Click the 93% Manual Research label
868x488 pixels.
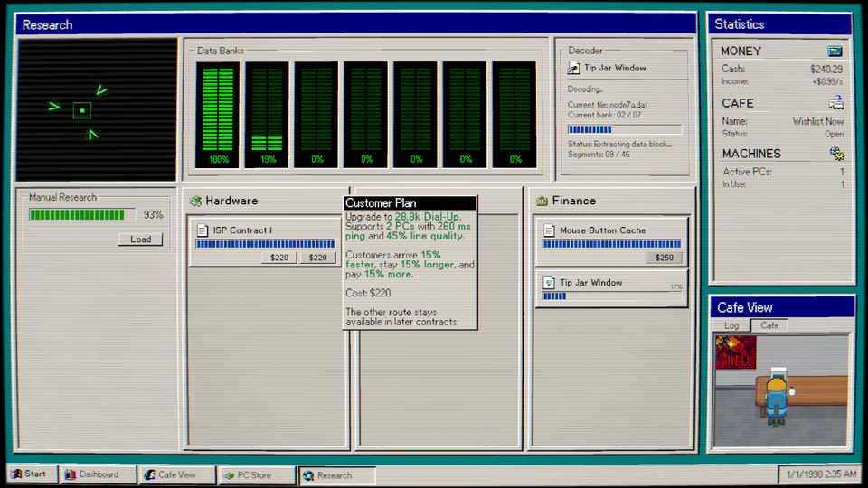pyautogui.click(x=154, y=215)
